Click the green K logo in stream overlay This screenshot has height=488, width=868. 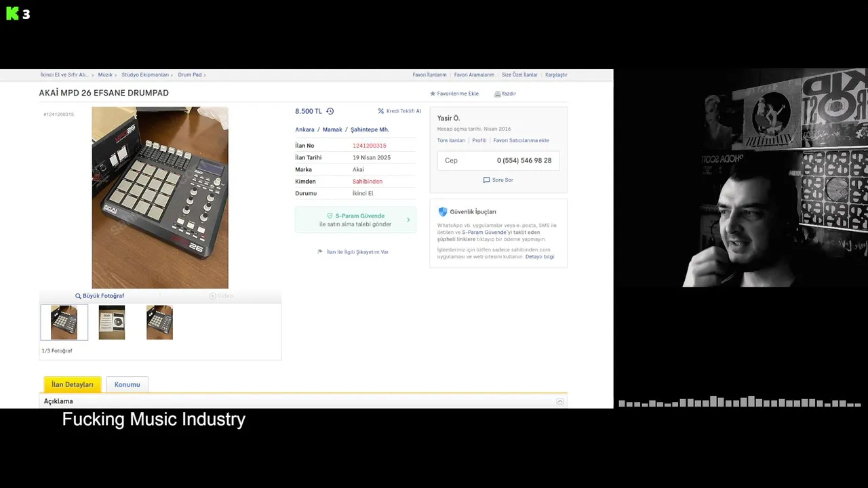point(12,14)
